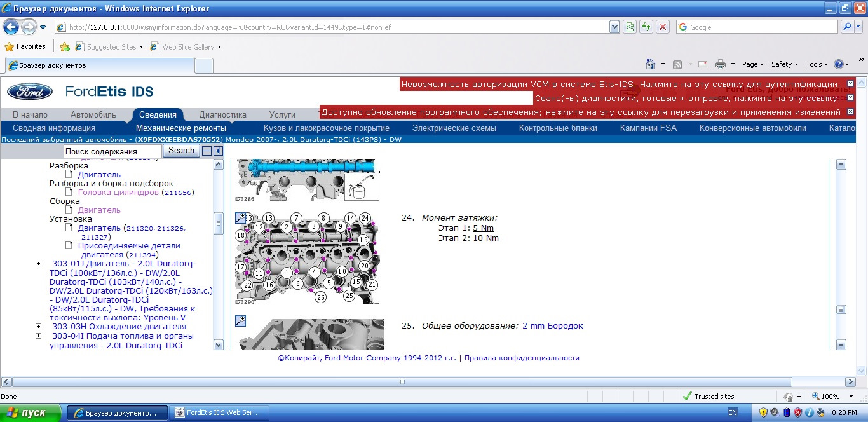868x422 pixels.
Task: Expand the 303-04I Подача топлива node
Action: (38, 336)
